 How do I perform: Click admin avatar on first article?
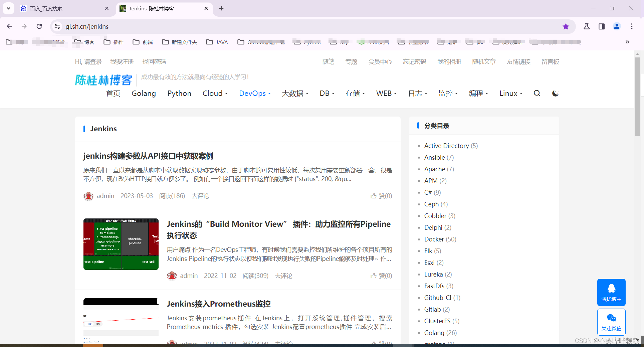[88, 196]
